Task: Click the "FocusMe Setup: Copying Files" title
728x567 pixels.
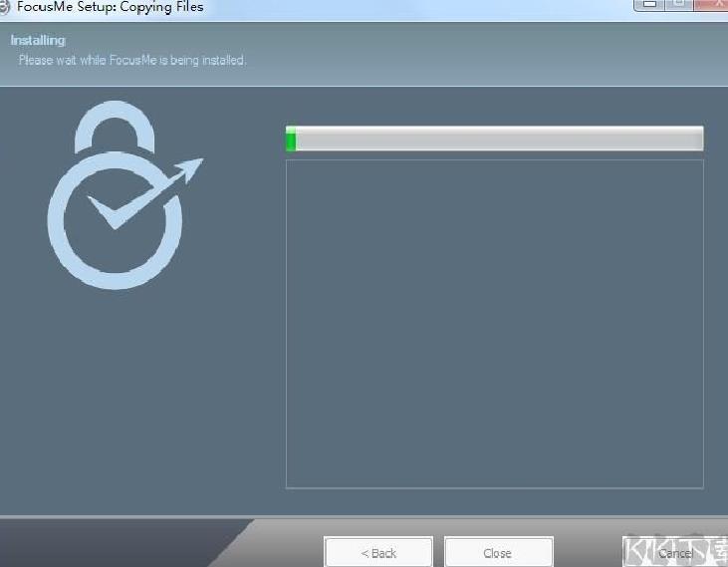Action: click(111, 7)
